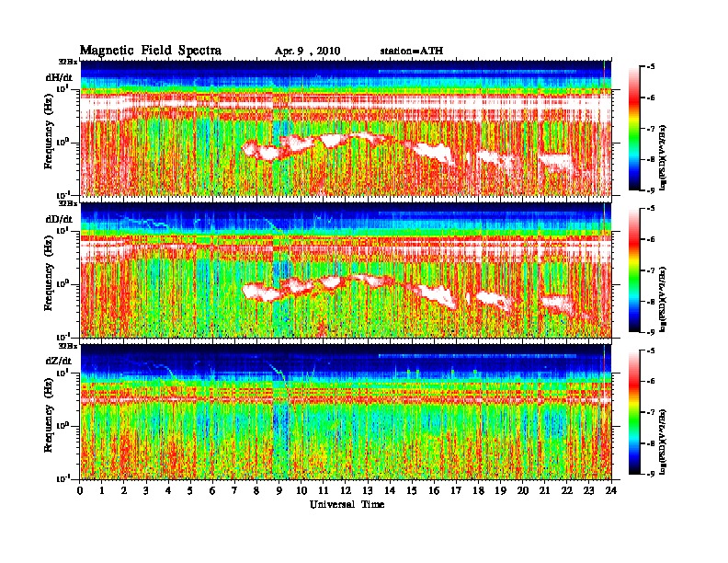Click the "32Hz" label atop the dH/dt panel
This screenshot has width=728, height=563.
pos(68,62)
